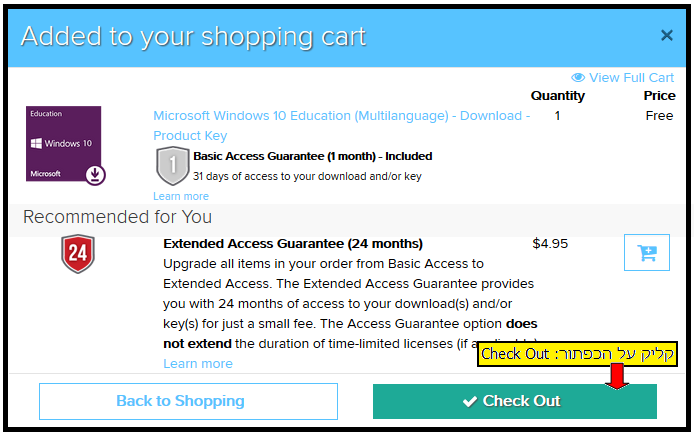Screen dimensions: 694x435
Task: Click the $4.95 price label
Action: click(550, 243)
